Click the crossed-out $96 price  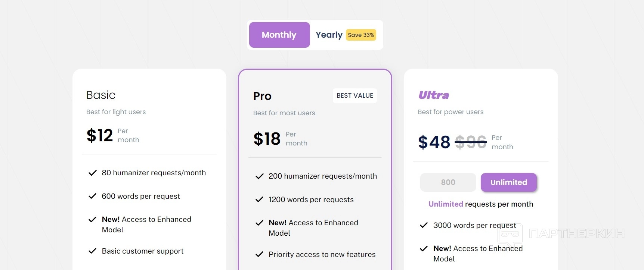pos(471,142)
